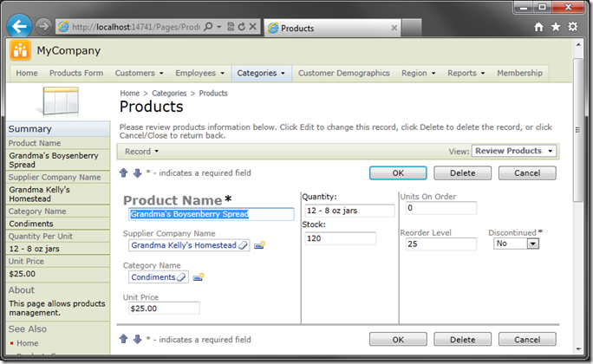
Task: Click the browser address bar URL
Action: point(136,27)
